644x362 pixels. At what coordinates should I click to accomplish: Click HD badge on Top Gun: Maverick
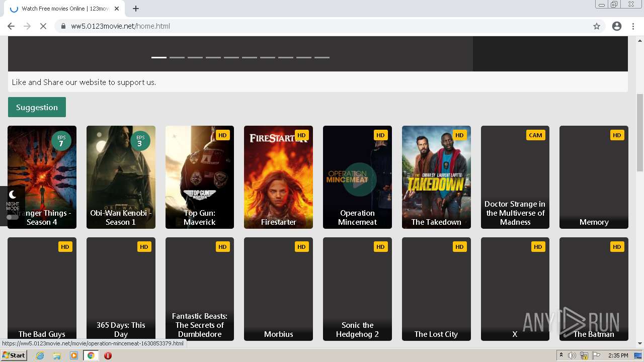pos(222,135)
